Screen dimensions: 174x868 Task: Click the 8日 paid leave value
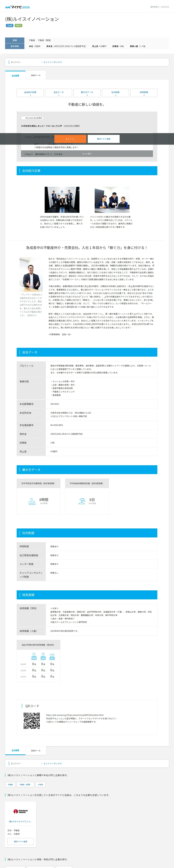92,499
